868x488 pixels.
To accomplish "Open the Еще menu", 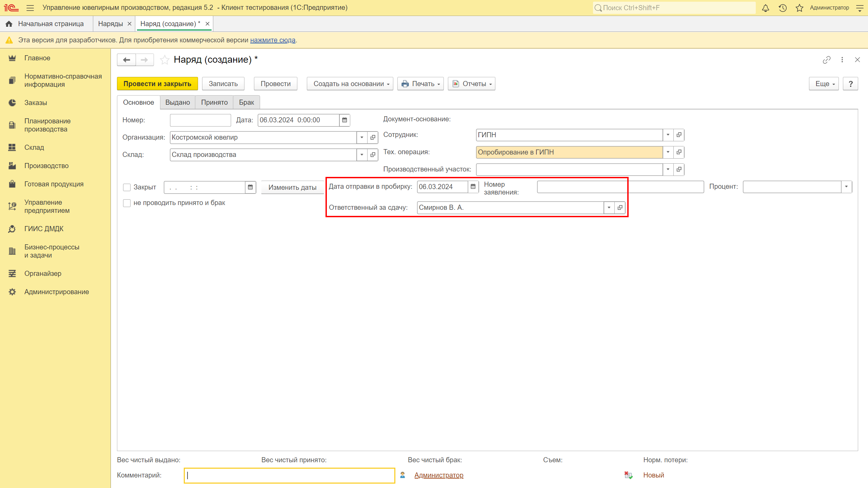I will pyautogui.click(x=824, y=84).
